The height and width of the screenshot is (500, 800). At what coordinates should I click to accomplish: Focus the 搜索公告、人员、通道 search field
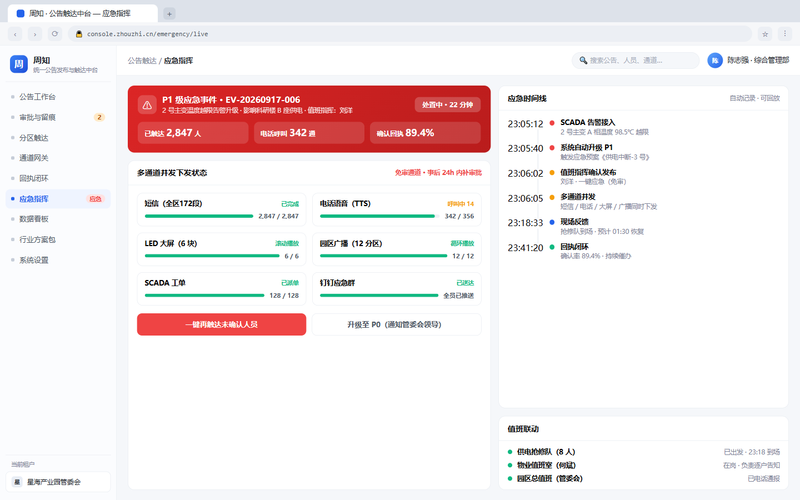tap(635, 61)
